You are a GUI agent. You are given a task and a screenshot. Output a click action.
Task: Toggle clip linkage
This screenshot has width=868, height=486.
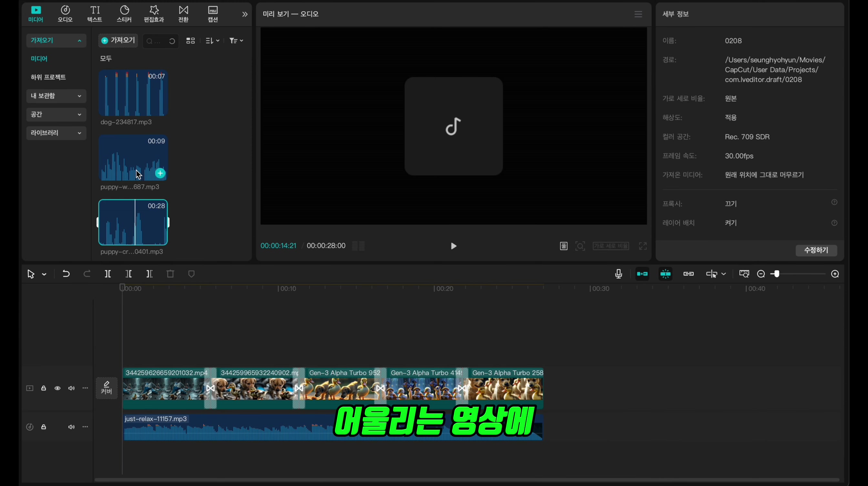pos(688,274)
